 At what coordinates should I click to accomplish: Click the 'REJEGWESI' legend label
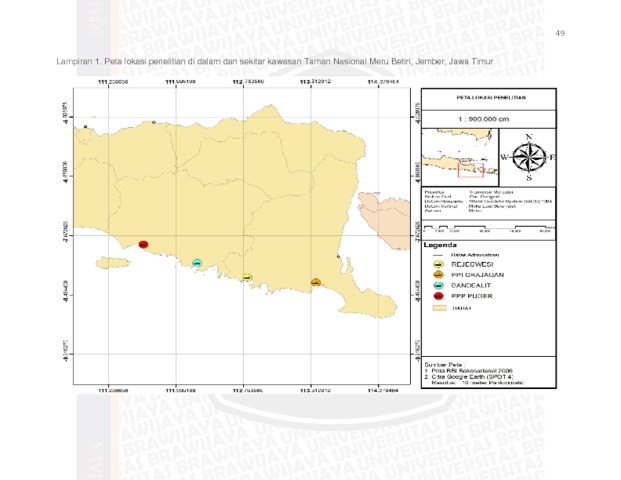472,264
